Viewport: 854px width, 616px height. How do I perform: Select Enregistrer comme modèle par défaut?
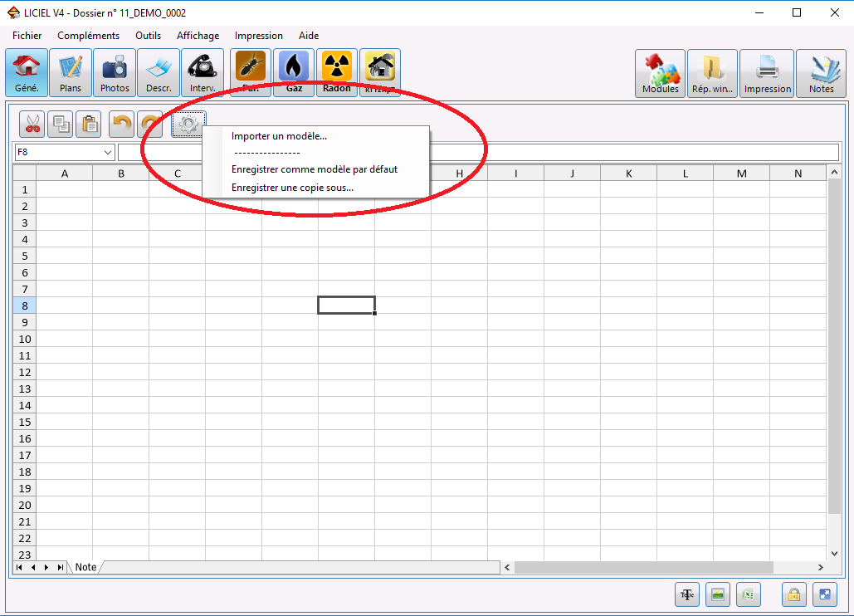click(x=315, y=169)
